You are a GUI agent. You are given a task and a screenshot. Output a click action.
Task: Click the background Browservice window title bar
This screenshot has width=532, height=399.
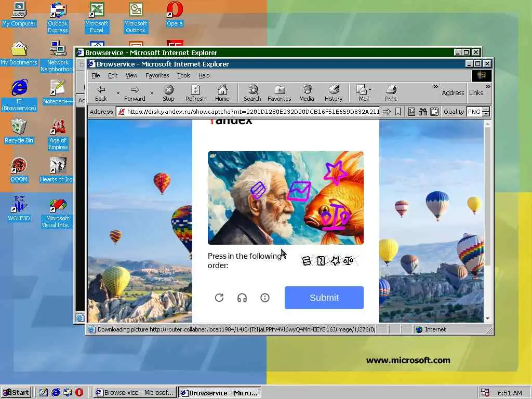[x=264, y=52]
